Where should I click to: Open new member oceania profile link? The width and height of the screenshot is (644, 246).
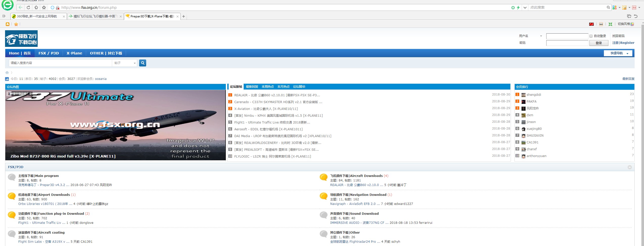click(101, 79)
